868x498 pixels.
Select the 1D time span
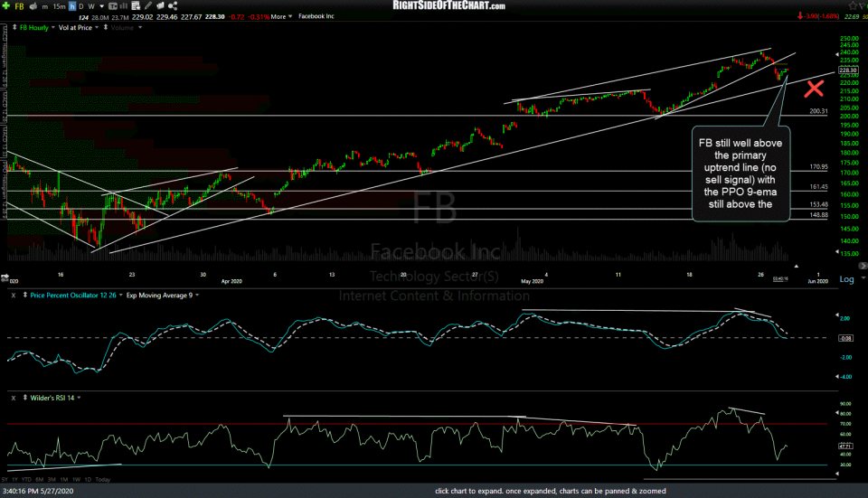pyautogui.click(x=88, y=480)
